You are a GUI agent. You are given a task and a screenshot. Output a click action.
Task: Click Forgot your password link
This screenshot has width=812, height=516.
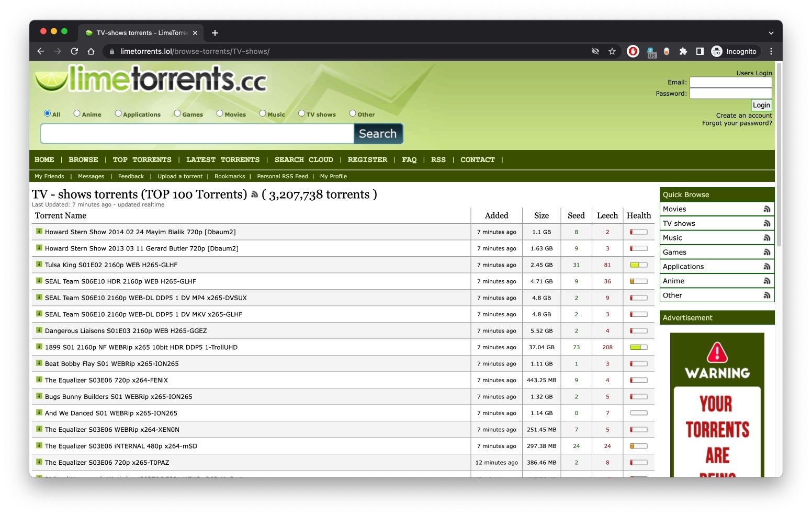pos(737,123)
